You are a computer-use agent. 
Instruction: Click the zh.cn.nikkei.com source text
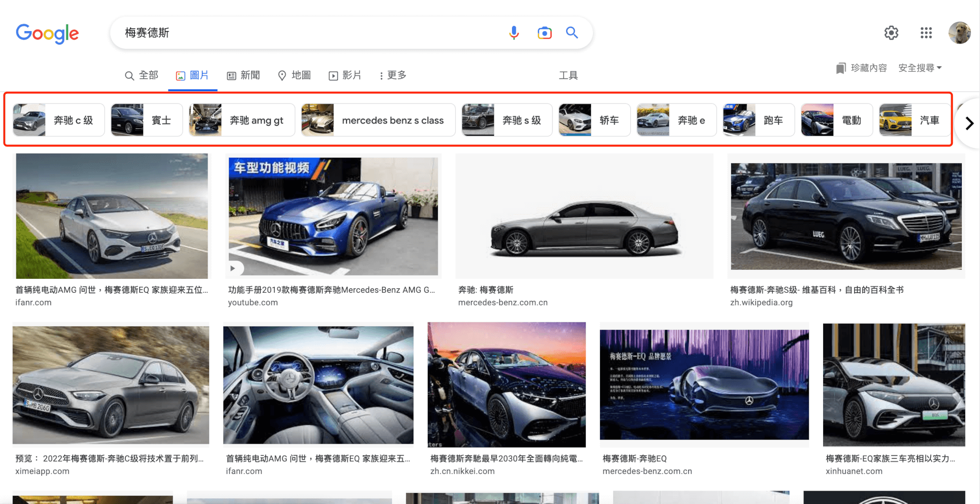(462, 471)
